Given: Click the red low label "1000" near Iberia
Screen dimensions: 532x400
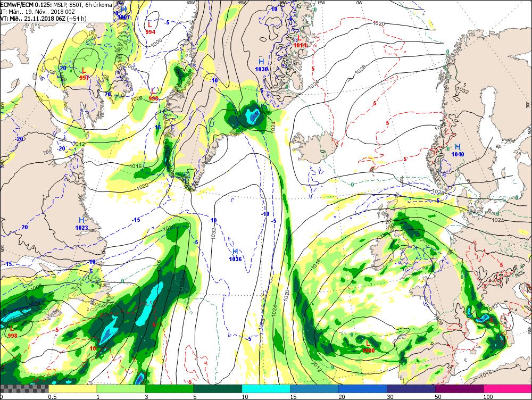Looking at the screenshot, I should [x=369, y=351].
